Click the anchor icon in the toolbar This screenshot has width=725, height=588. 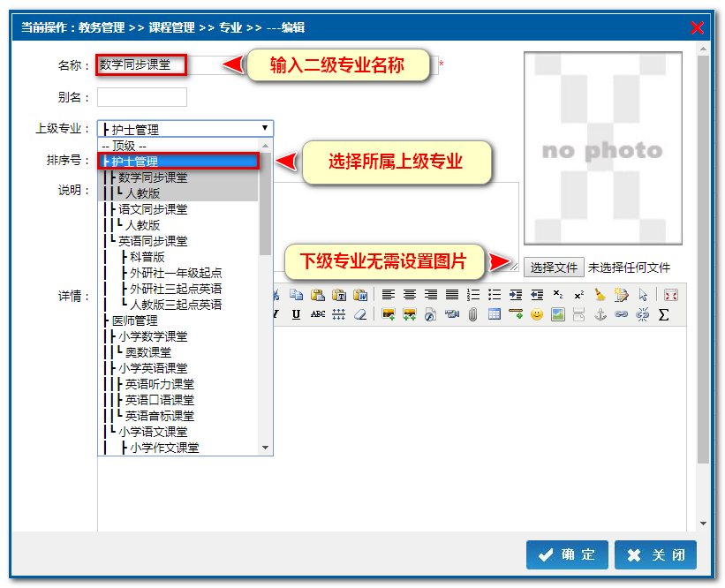600,314
